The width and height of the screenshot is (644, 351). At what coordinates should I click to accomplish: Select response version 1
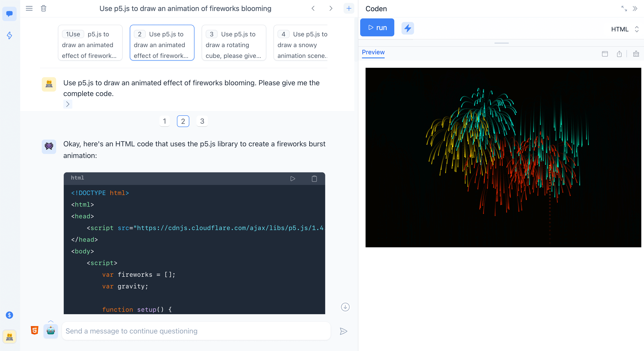click(x=165, y=121)
